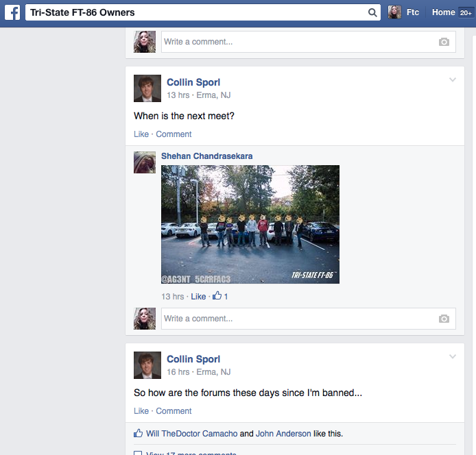The image size is (476, 455).
Task: Open the 20+ notifications badge
Action: click(x=466, y=13)
